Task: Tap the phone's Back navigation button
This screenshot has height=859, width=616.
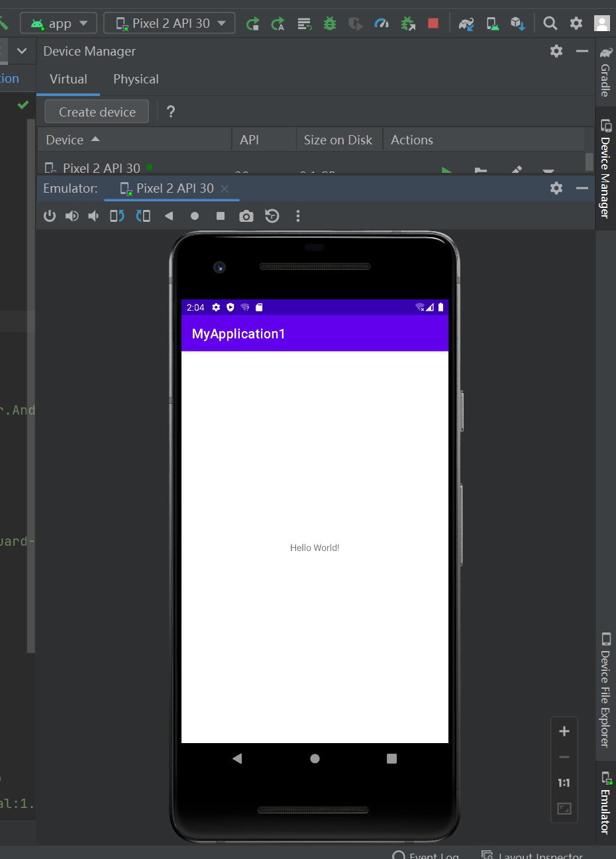Action: 237,758
